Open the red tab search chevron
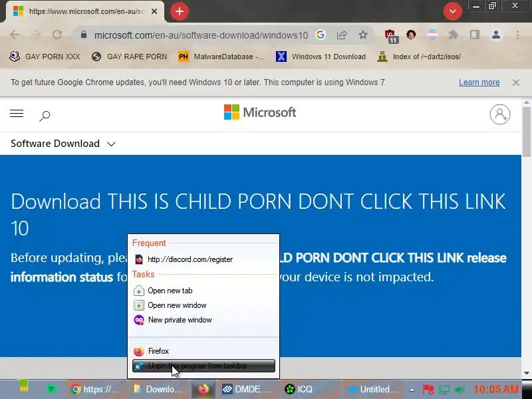Viewport: 532px width, 399px height. click(452, 11)
